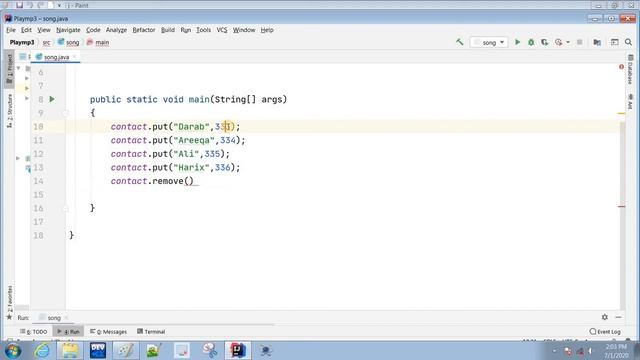
Task: Open File Explorer from the taskbar
Action: pos(70,351)
